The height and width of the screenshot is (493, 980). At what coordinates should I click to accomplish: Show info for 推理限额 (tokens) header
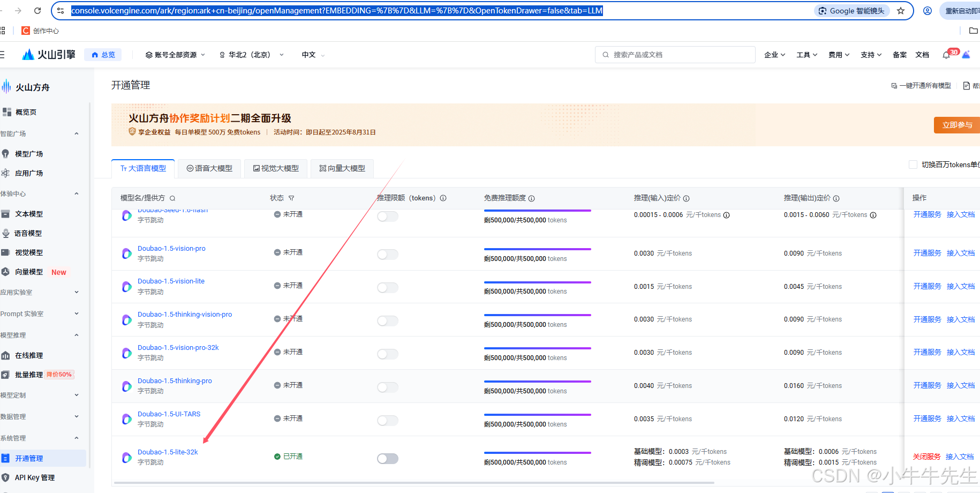point(443,198)
